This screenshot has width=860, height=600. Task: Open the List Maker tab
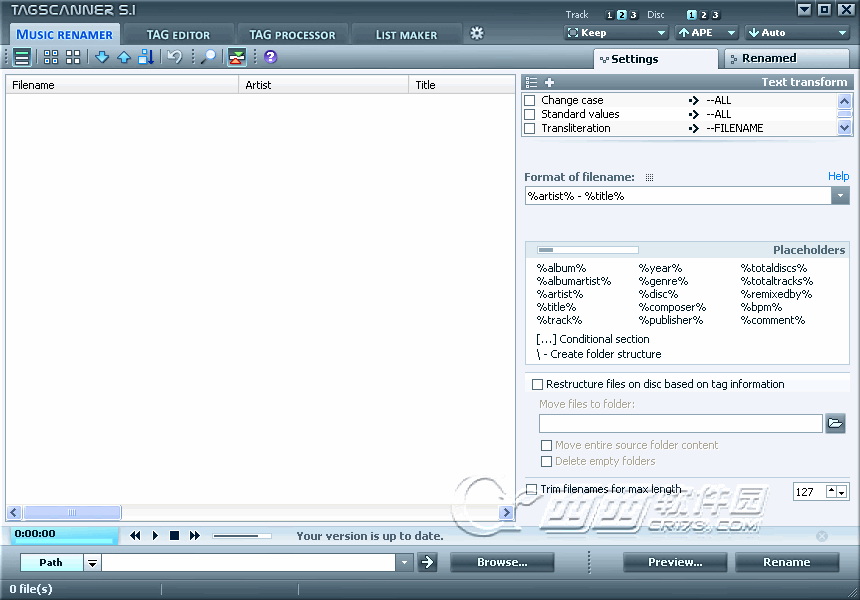tap(406, 35)
